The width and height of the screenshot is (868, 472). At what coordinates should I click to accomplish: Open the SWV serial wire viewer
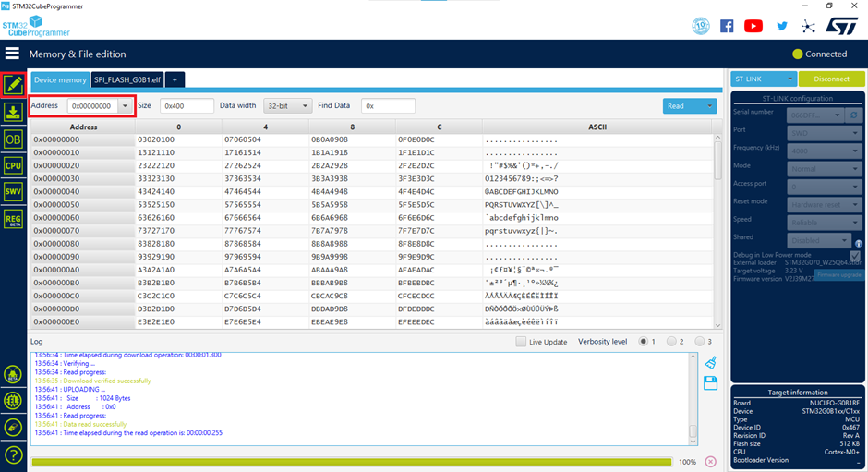click(x=13, y=192)
